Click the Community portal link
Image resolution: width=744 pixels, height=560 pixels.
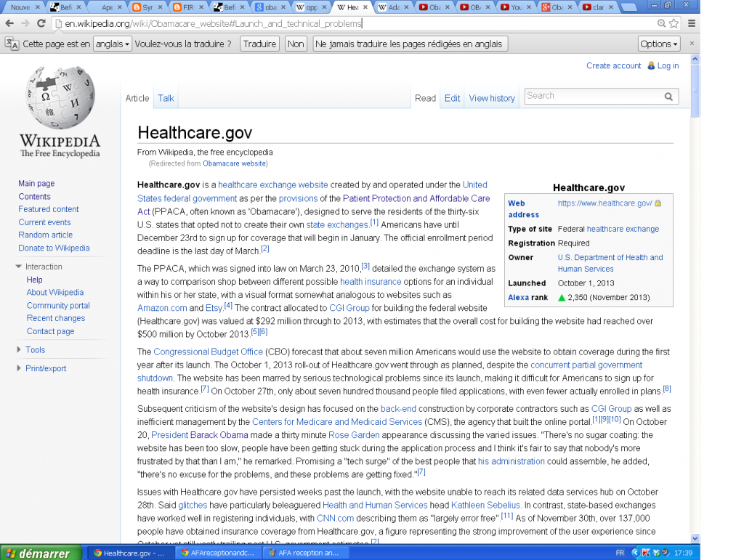point(58,305)
